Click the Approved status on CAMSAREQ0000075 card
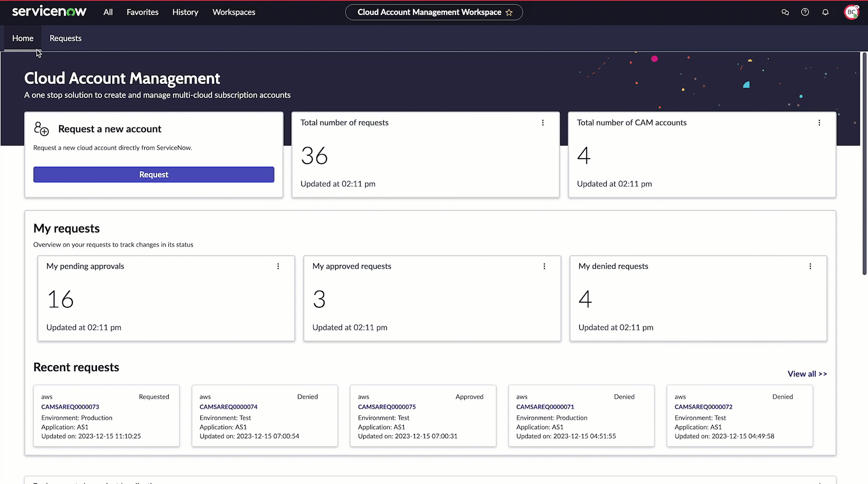The width and height of the screenshot is (868, 484). click(x=469, y=397)
